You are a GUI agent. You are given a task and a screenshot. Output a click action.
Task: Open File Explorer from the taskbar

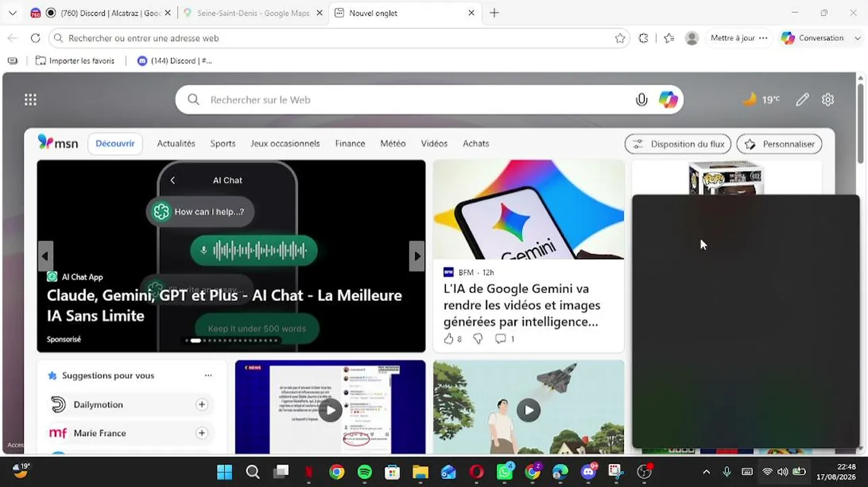420,472
